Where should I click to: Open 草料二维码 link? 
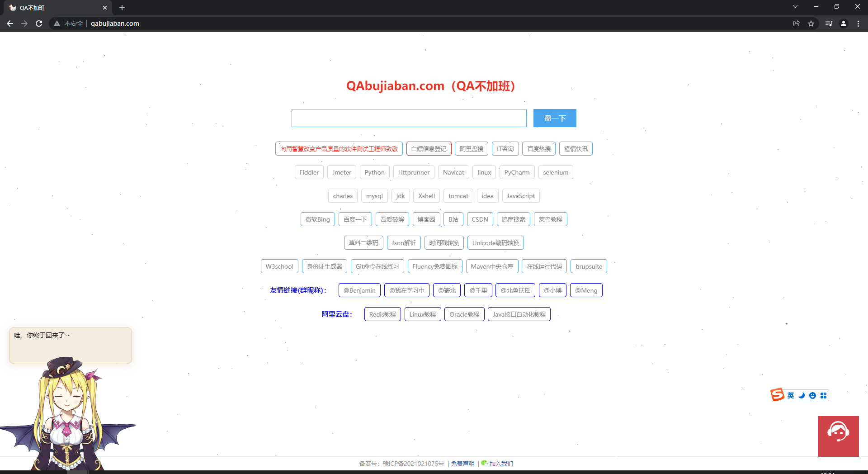(363, 243)
